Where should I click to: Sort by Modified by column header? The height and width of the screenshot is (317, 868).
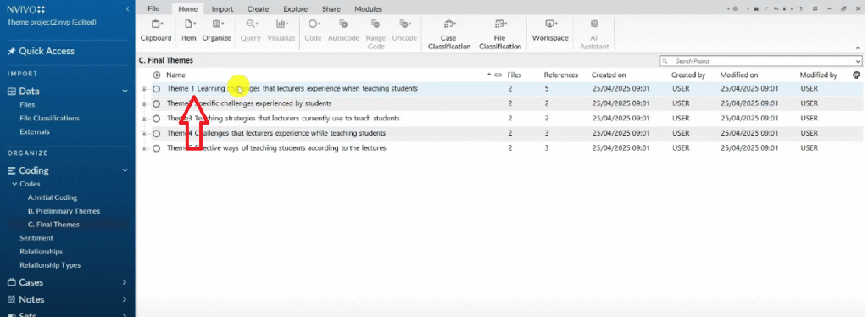[x=818, y=75]
